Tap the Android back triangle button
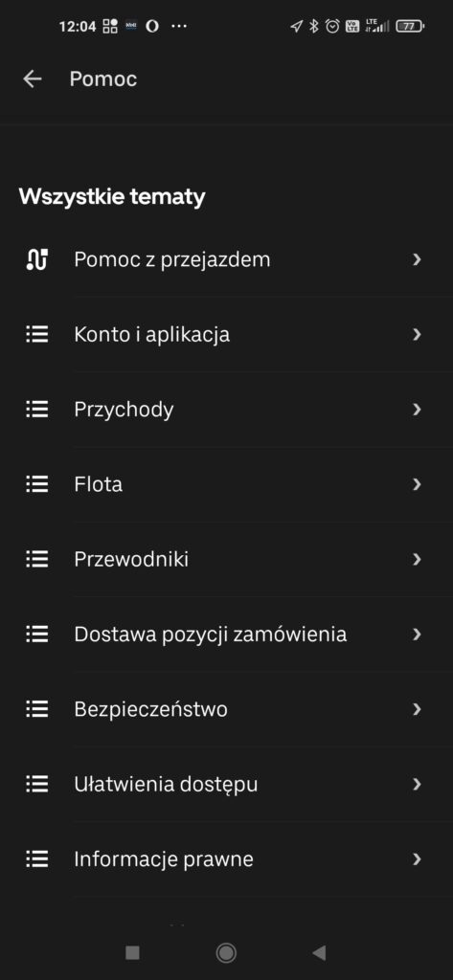The height and width of the screenshot is (980, 453). 319,952
